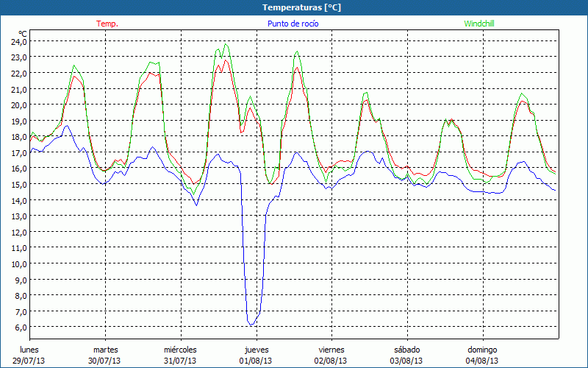Viewport: 588px width, 368px height.
Task: Select the domingo day label
Action: click(482, 350)
